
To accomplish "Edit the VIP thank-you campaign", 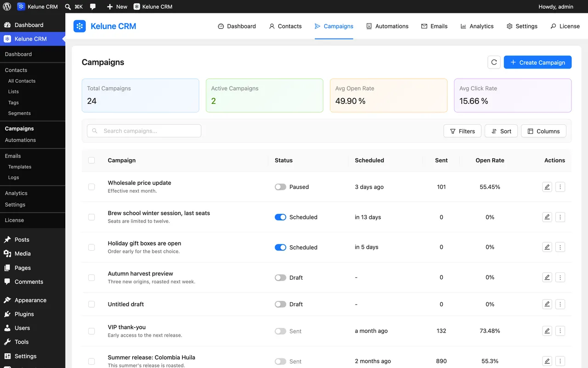I will pos(547,331).
